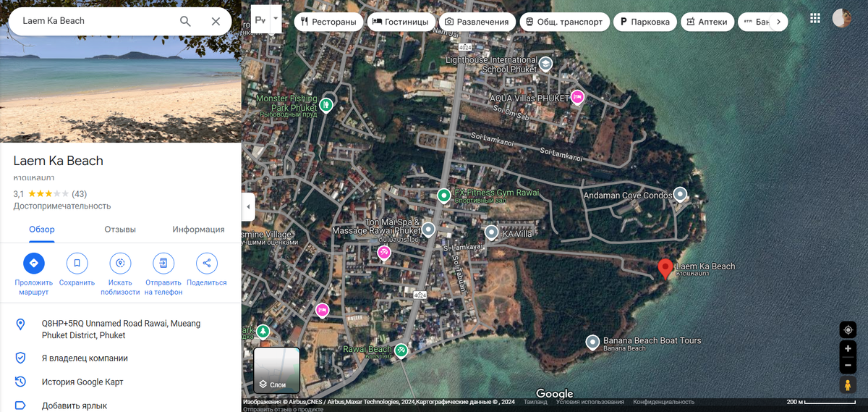868x412 pixels.
Task: Click the search magnifier icon
Action: tap(185, 21)
